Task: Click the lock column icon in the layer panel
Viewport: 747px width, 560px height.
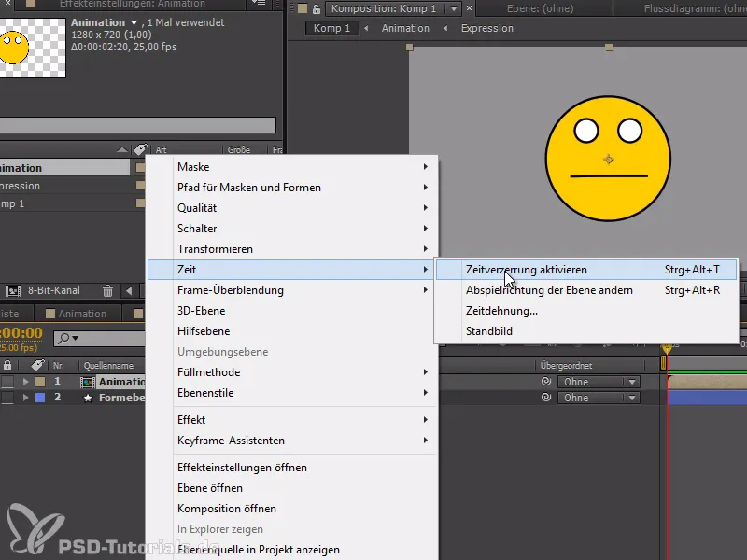Action: point(7,364)
